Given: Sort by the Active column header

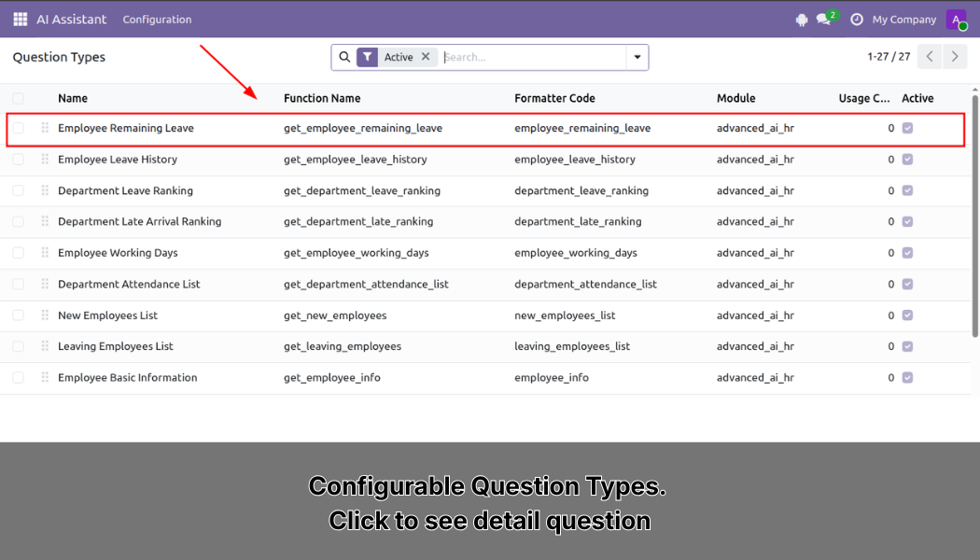Looking at the screenshot, I should (x=917, y=98).
